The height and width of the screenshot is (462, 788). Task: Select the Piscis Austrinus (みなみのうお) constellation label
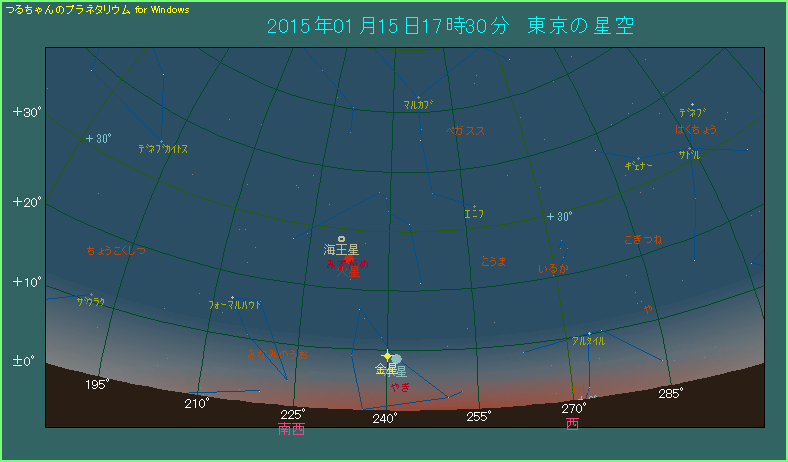point(277,354)
